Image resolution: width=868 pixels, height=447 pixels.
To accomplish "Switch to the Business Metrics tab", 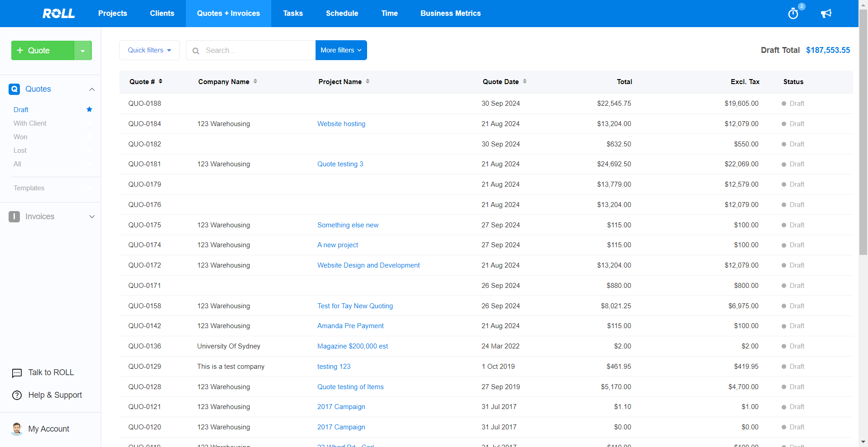I will (x=450, y=14).
